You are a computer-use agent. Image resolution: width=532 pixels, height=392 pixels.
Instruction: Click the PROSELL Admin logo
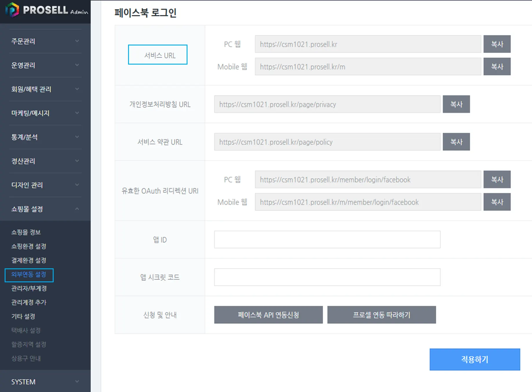click(47, 10)
